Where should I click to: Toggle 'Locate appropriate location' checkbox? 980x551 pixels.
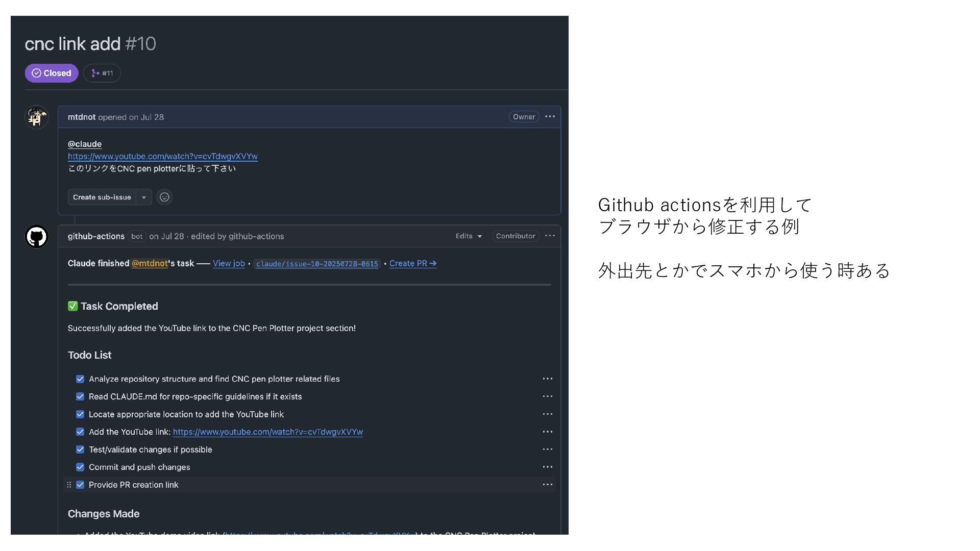pyautogui.click(x=80, y=415)
